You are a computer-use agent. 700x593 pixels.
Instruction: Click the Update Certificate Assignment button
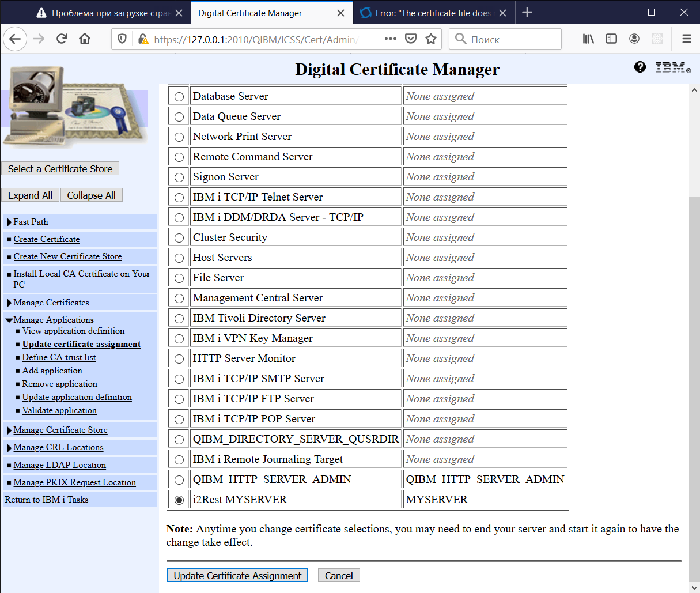point(237,576)
